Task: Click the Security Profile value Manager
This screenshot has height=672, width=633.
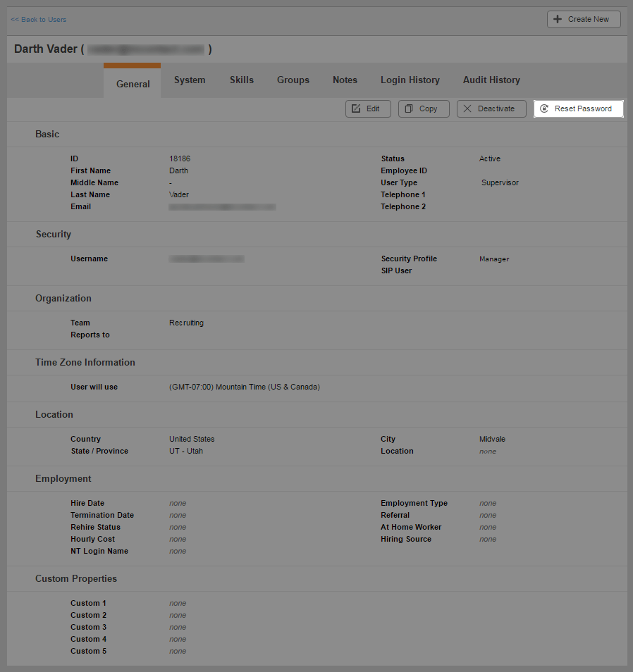Action: (494, 259)
